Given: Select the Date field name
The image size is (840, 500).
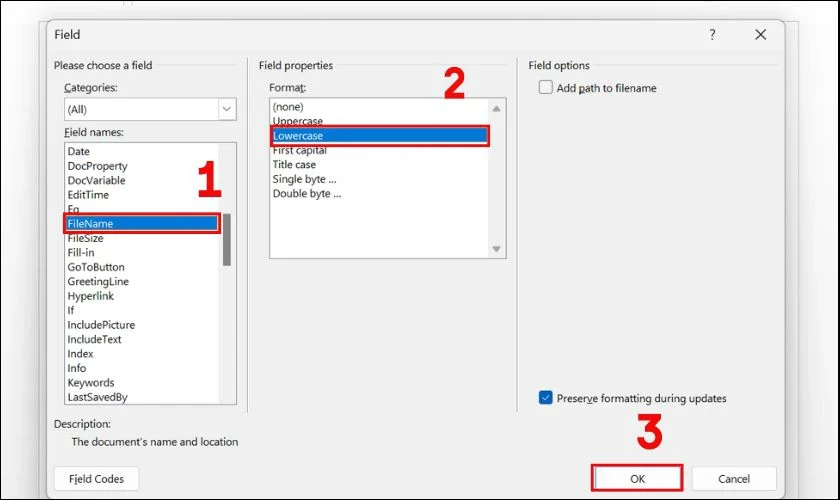Looking at the screenshot, I should click(x=141, y=152).
